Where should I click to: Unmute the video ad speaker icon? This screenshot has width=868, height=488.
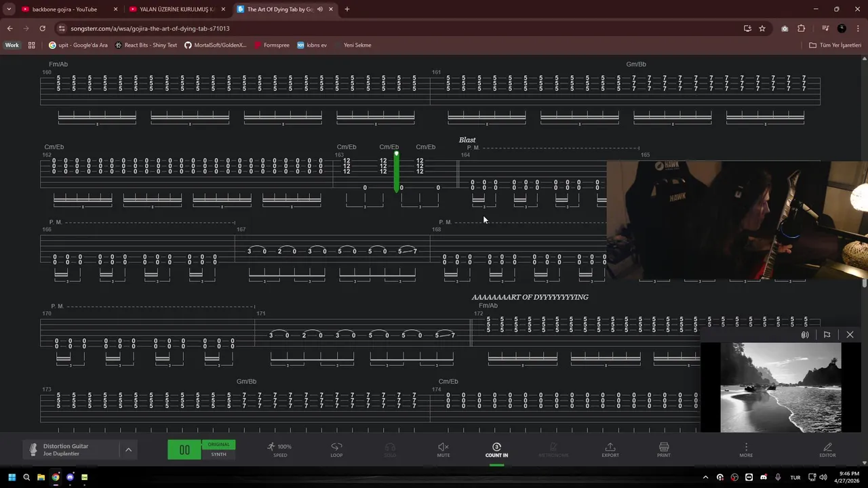(x=805, y=335)
